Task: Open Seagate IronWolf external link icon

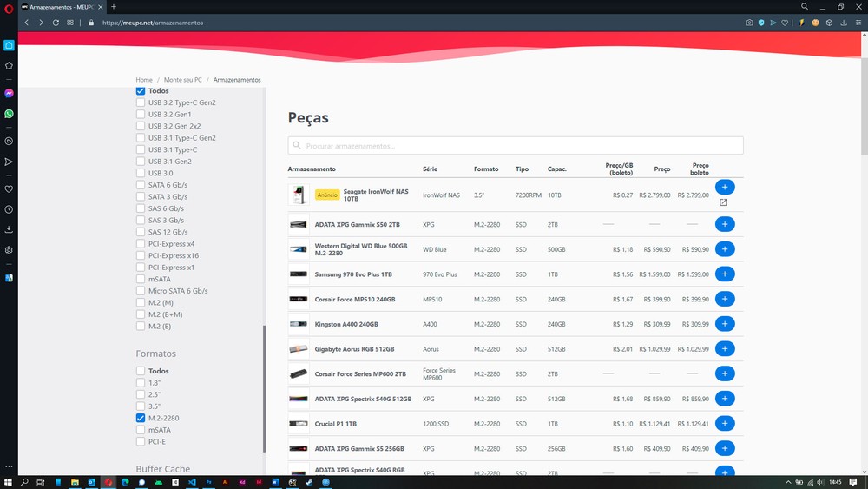Action: (723, 202)
